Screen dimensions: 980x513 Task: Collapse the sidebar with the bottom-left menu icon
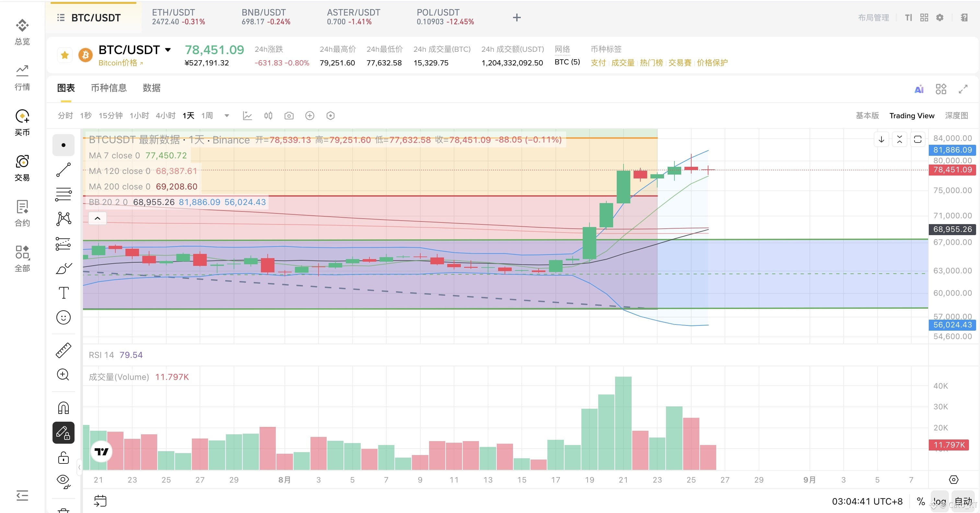(x=22, y=495)
